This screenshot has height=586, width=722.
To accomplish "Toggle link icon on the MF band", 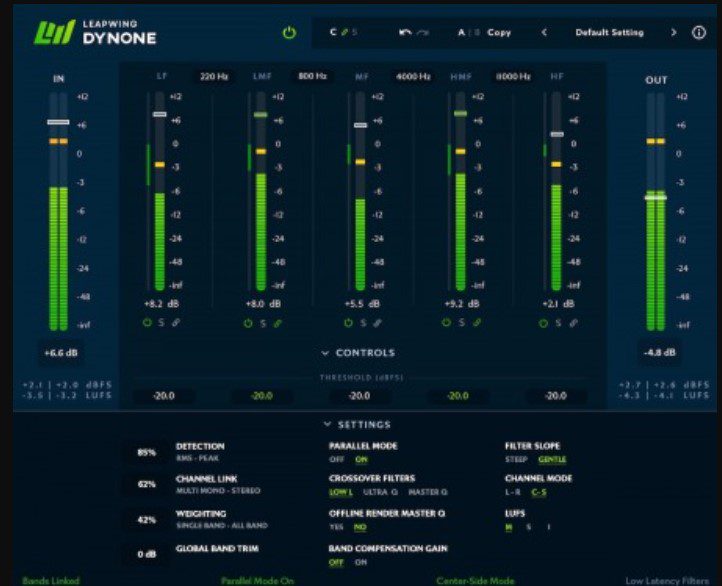I will [378, 323].
